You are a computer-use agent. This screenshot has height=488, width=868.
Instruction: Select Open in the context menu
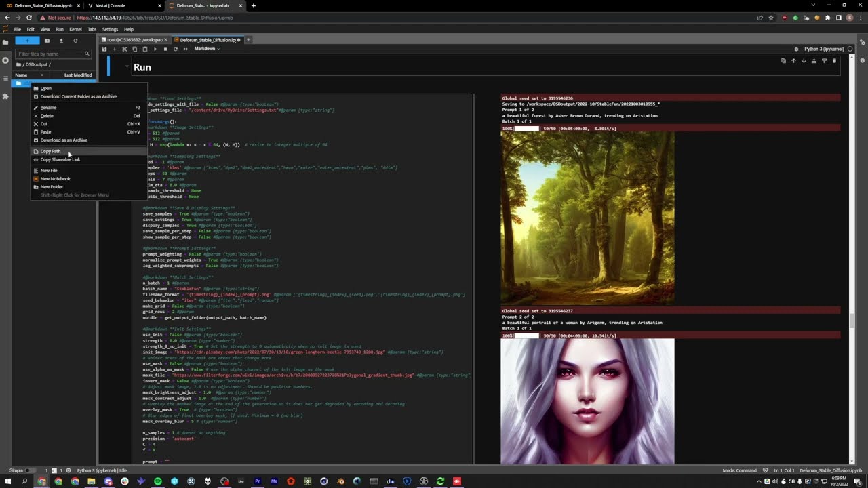click(89, 88)
